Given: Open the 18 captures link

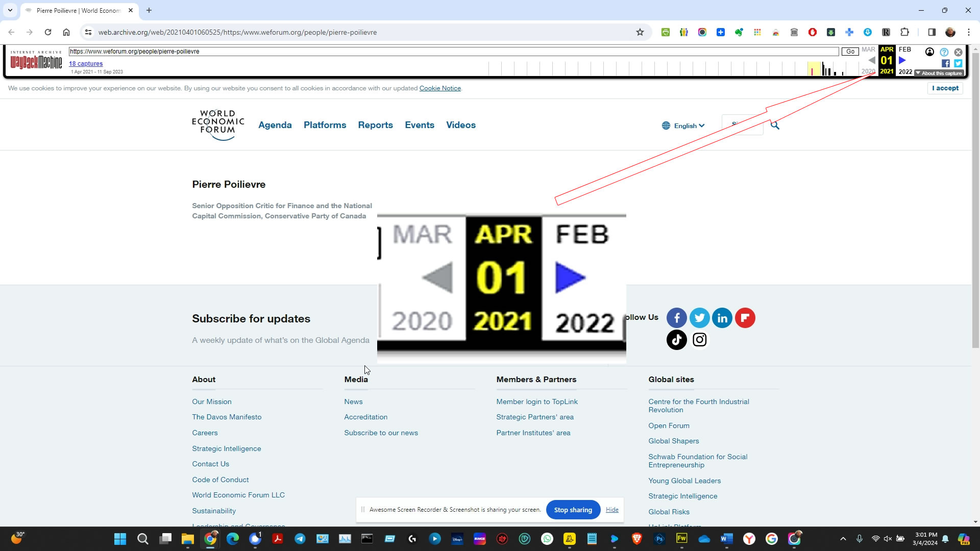Looking at the screenshot, I should coord(86,64).
